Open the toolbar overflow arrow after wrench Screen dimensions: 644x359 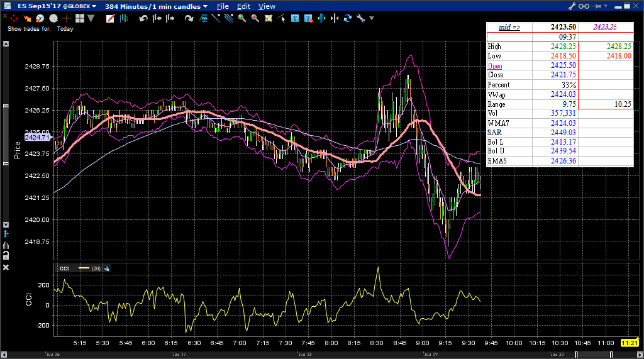click(x=372, y=18)
